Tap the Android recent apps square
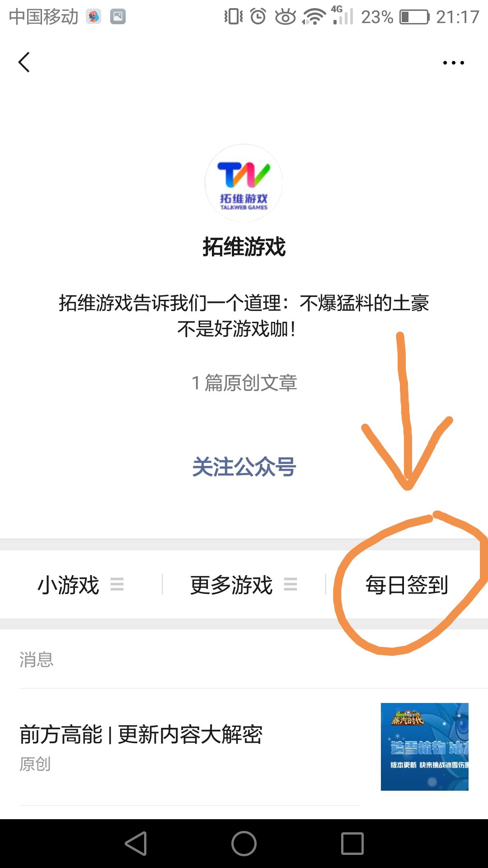Screen dimensions: 488x868 coord(352,843)
